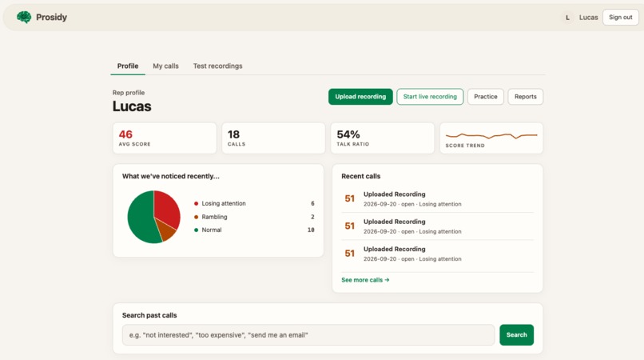The image size is (644, 360).
Task: Click the Rambling count 2
Action: point(312,217)
